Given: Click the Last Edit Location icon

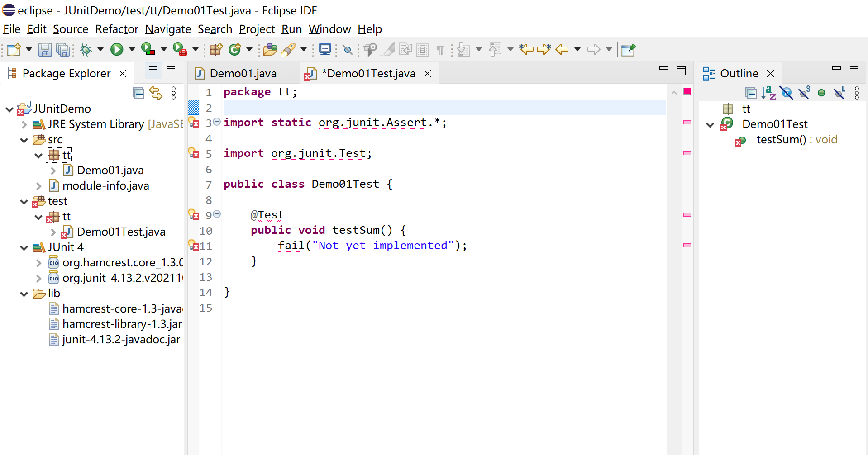Looking at the screenshot, I should (x=526, y=49).
